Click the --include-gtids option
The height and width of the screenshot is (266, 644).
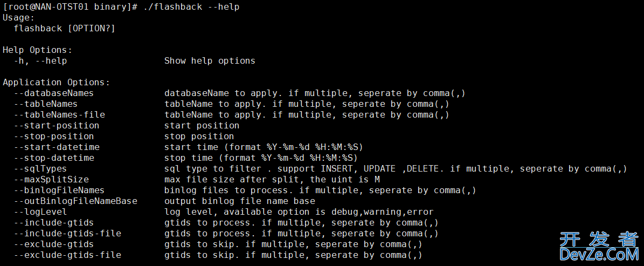click(54, 223)
